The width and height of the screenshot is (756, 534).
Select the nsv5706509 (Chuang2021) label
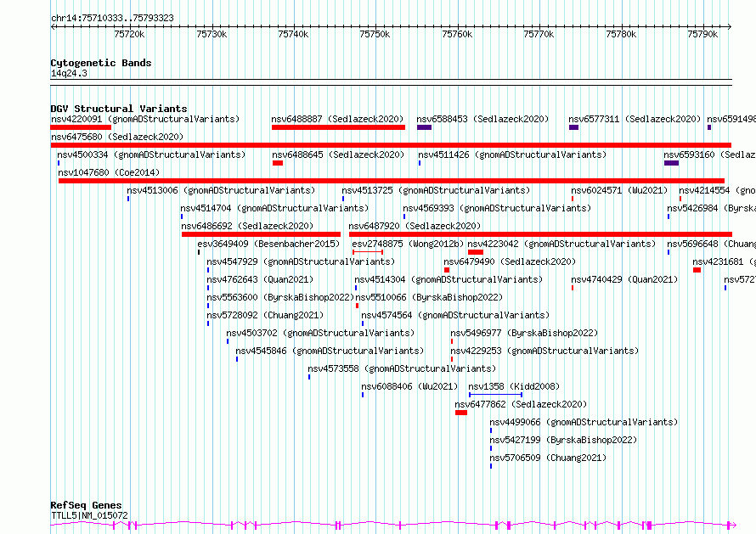[548, 458]
